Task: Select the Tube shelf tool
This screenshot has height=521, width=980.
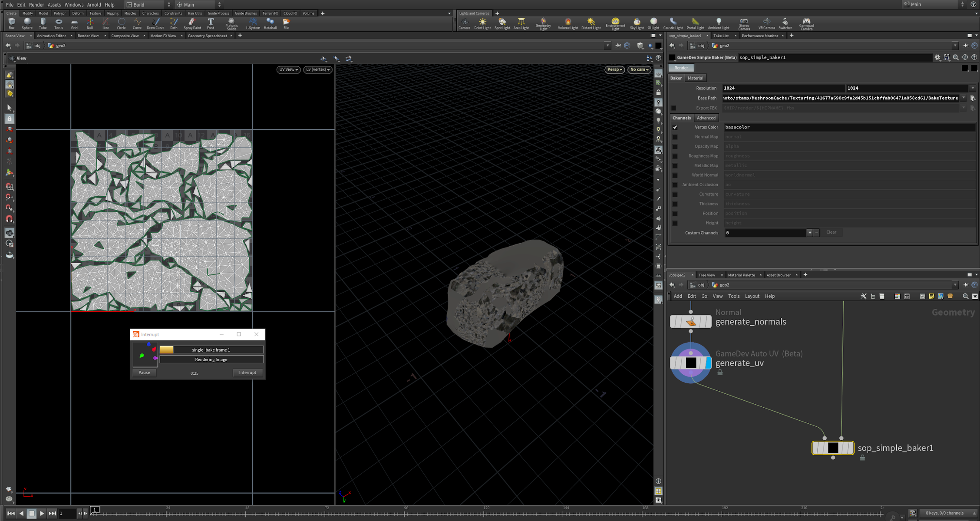Action: [x=43, y=23]
